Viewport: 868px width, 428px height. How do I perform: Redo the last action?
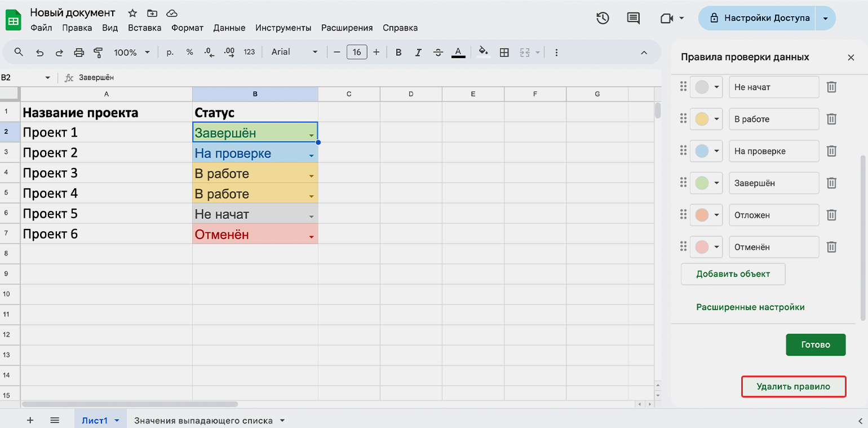(59, 52)
